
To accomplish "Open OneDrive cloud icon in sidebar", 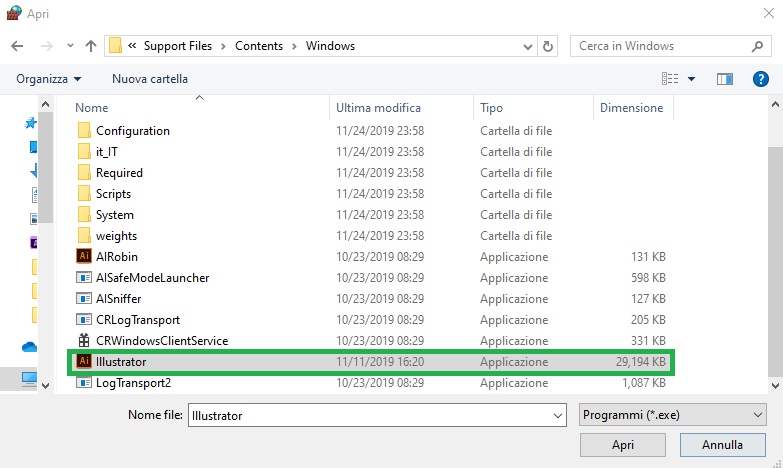I will 29,347.
